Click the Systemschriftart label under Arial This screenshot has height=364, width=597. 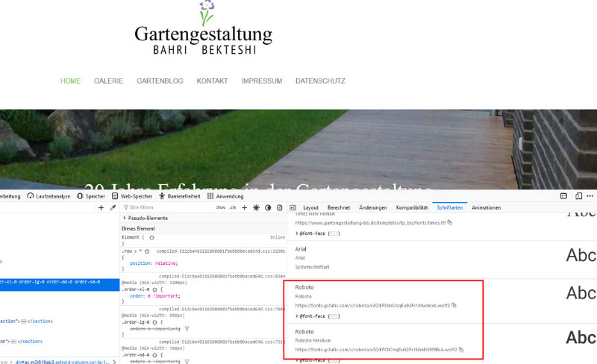(312, 267)
